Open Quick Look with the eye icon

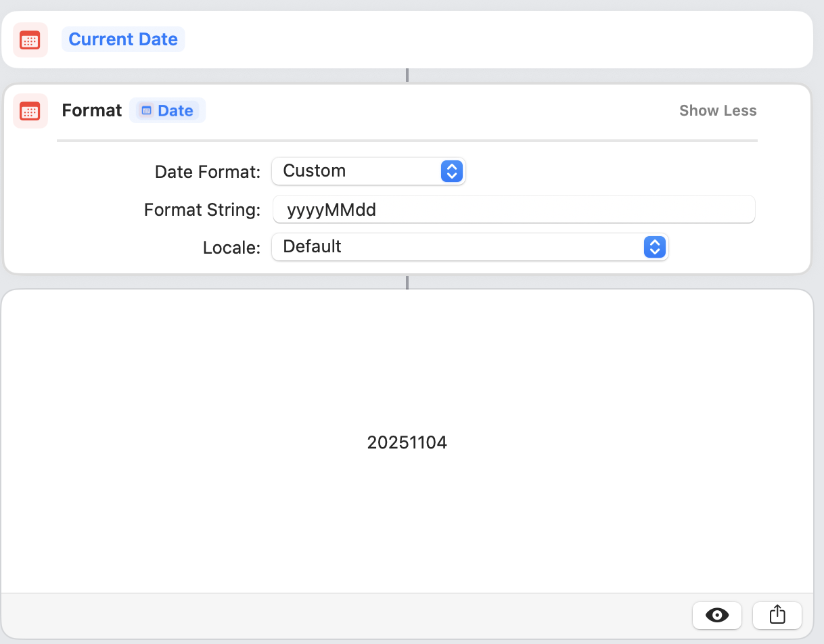coord(717,615)
